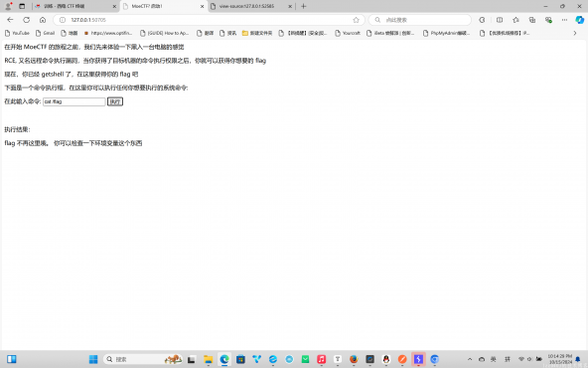Open the collections icon in toolbar
The height and width of the screenshot is (368, 588).
tap(532, 20)
